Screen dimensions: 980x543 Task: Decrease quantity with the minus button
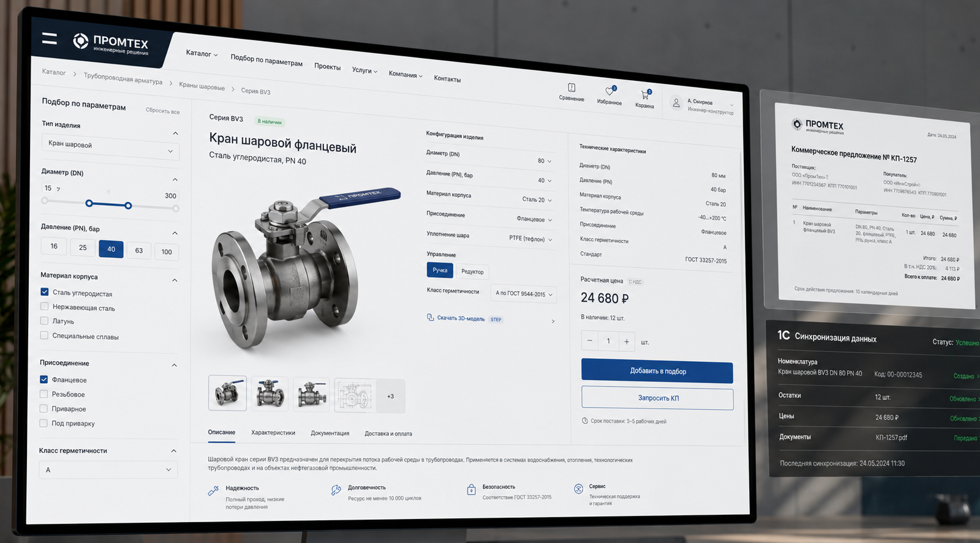click(x=590, y=340)
